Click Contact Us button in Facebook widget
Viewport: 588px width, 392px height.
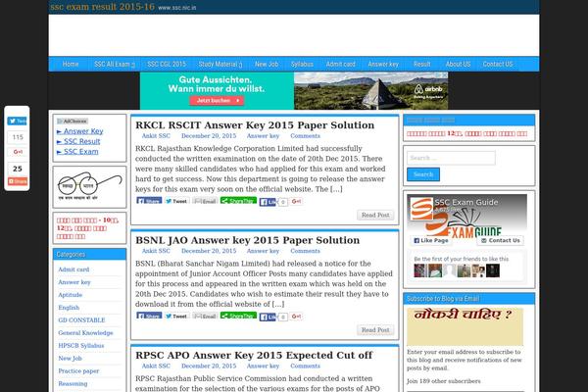[501, 240]
